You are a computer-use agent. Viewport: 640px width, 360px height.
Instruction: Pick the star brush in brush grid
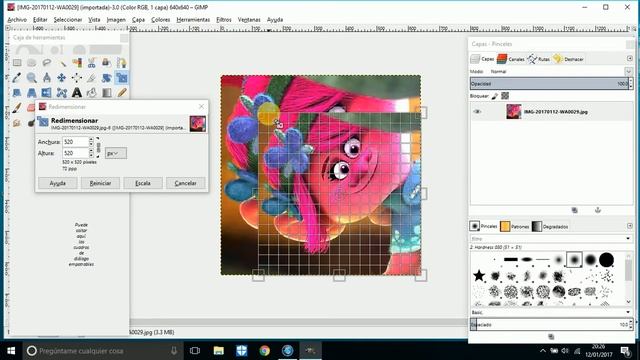[479, 276]
